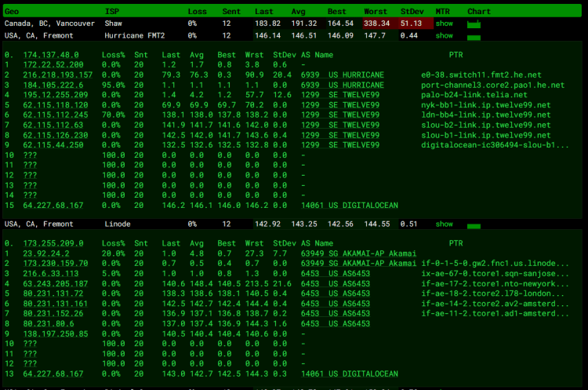Click AS link 6939 US HURRICANE on hop 2
Screen dimensions: 588x390
[x=343, y=75]
